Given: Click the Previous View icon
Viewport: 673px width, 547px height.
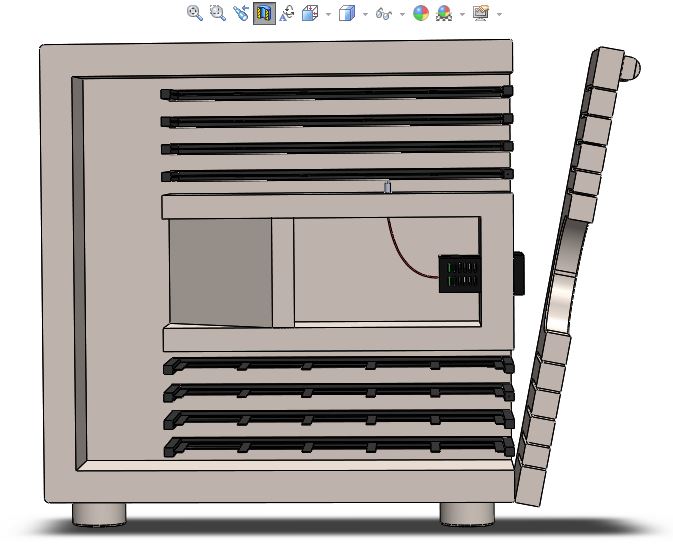Looking at the screenshot, I should pos(241,13).
